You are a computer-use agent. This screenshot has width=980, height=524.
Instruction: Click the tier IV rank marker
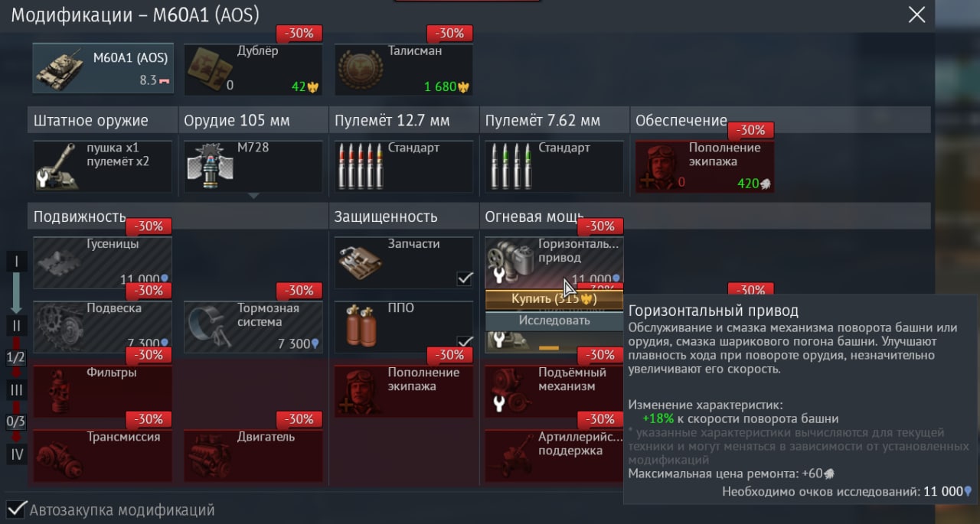point(17,454)
